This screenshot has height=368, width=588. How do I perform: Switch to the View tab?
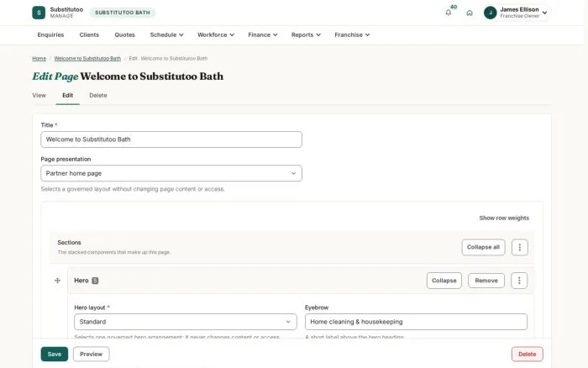pyautogui.click(x=39, y=95)
